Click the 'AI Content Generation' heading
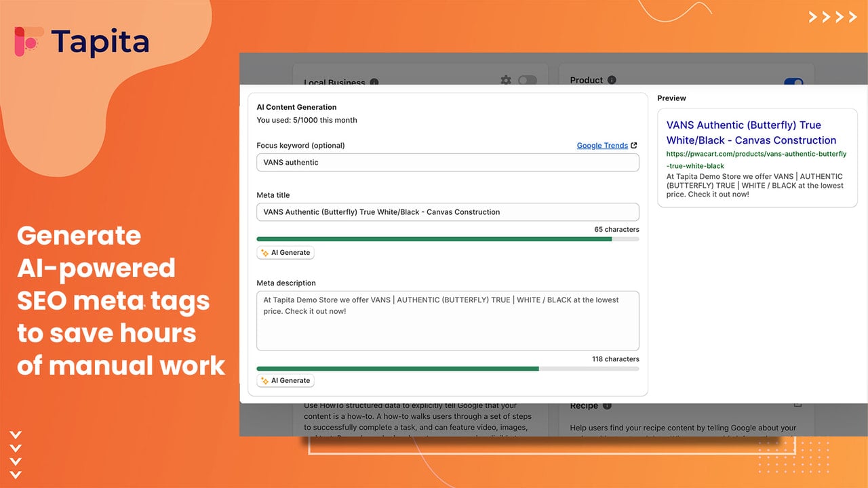 coord(296,107)
